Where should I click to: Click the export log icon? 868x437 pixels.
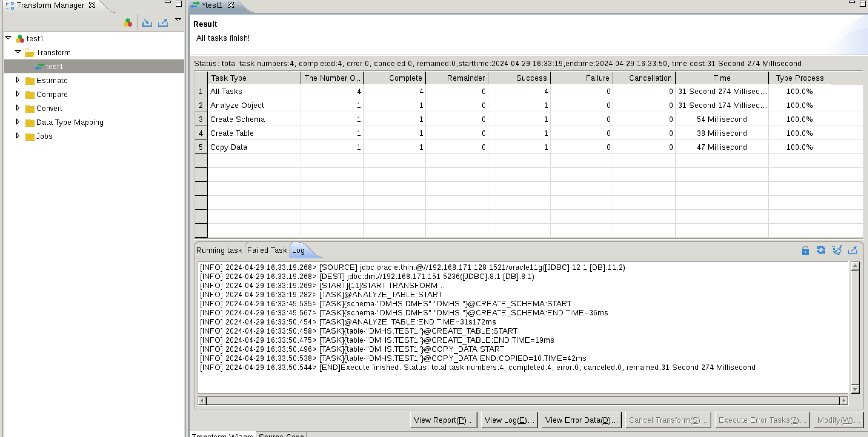tap(853, 250)
